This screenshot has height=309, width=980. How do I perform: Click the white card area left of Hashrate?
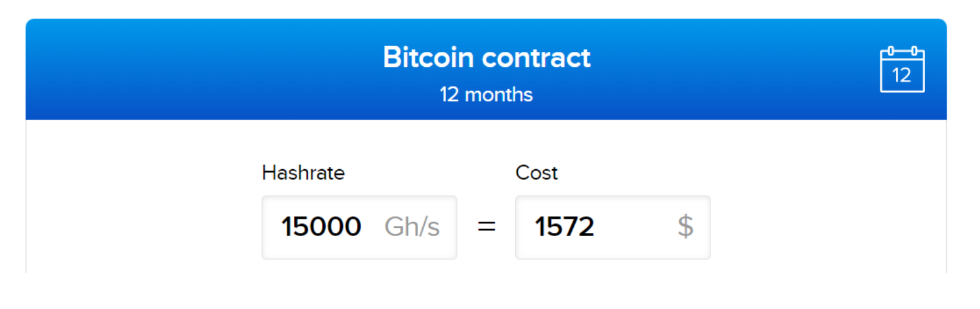pos(143,200)
